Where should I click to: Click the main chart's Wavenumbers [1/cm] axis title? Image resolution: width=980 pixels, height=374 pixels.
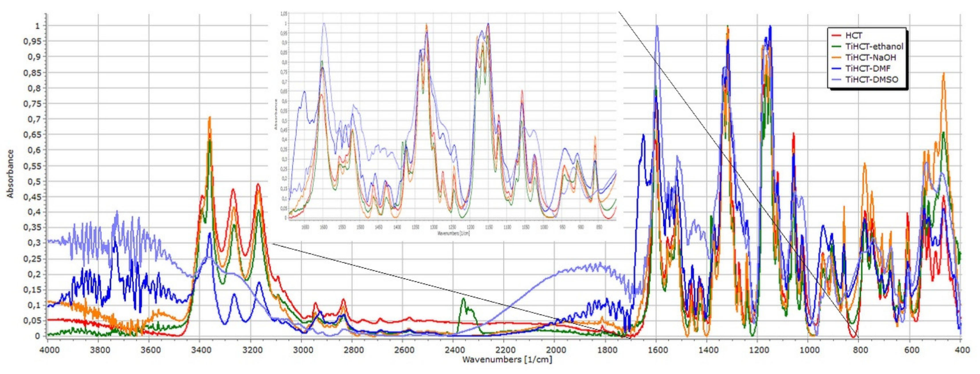point(507,359)
